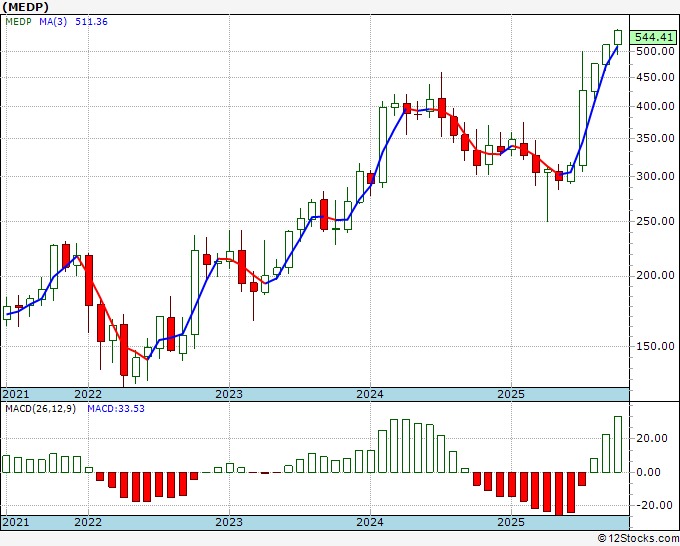Click the tall green candle rising to 400 in 2024

(382, 145)
